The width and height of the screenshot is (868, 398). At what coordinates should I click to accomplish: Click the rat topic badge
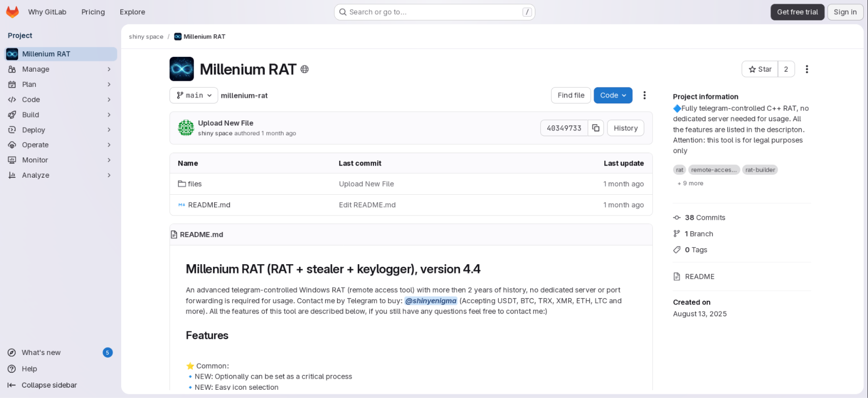(x=680, y=170)
